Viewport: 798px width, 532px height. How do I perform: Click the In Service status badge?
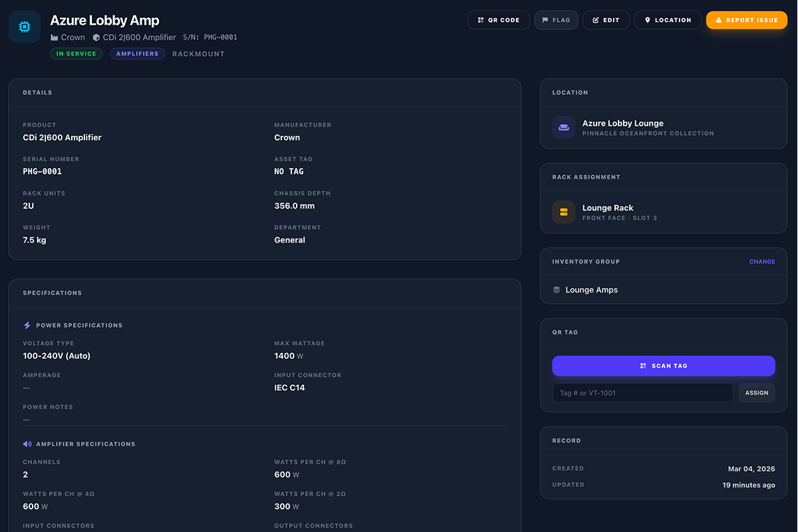click(x=76, y=53)
